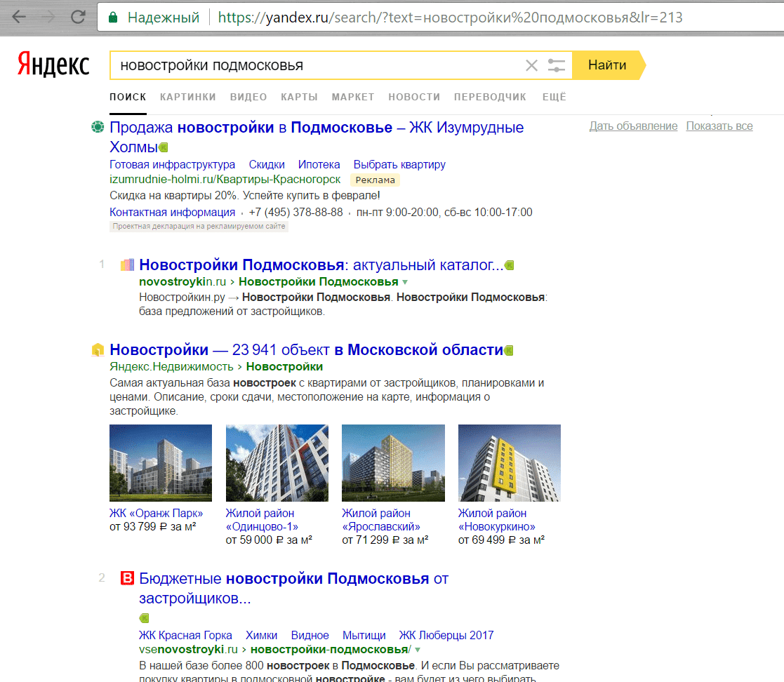Open Мытищи sitelink
The image size is (784, 682).
(x=364, y=636)
